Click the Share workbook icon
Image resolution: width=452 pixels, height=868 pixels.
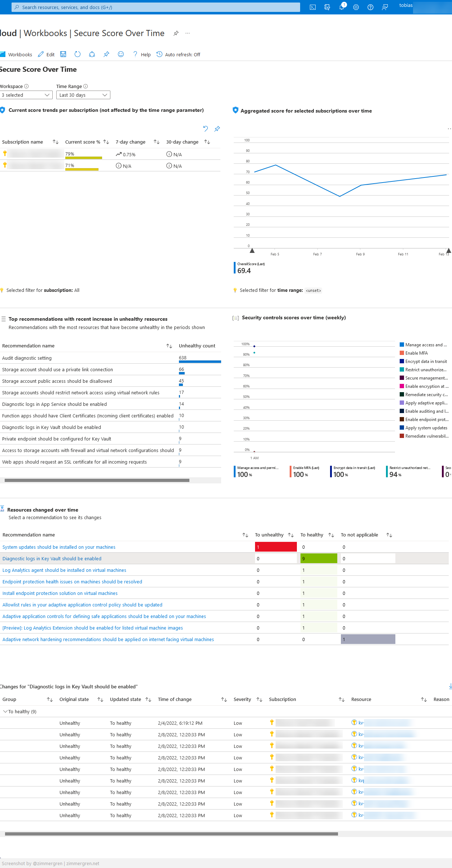point(92,54)
